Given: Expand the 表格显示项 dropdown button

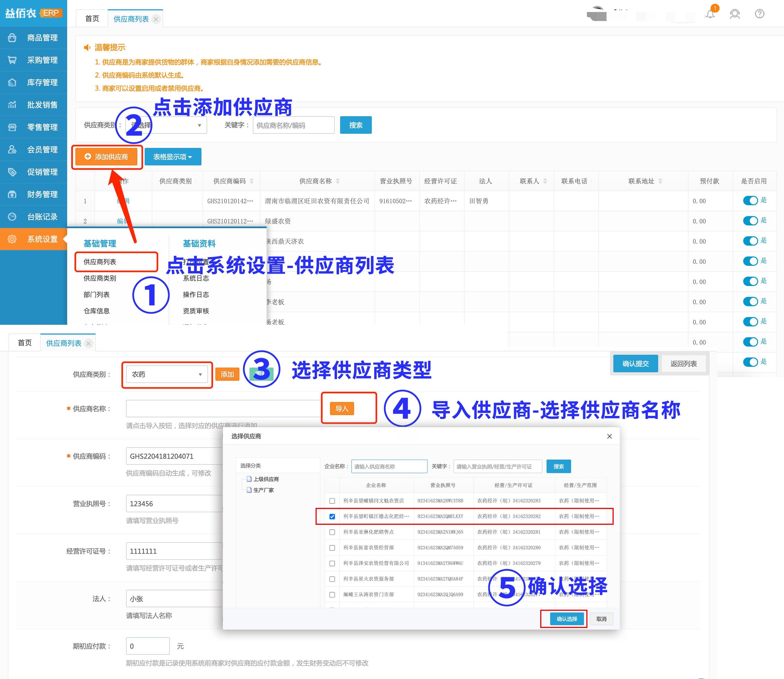Looking at the screenshot, I should point(173,157).
